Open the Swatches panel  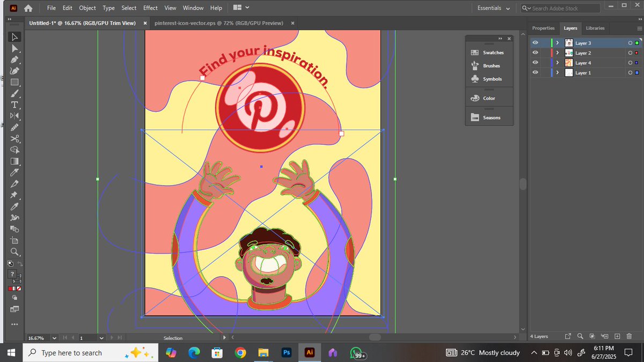coord(489,53)
